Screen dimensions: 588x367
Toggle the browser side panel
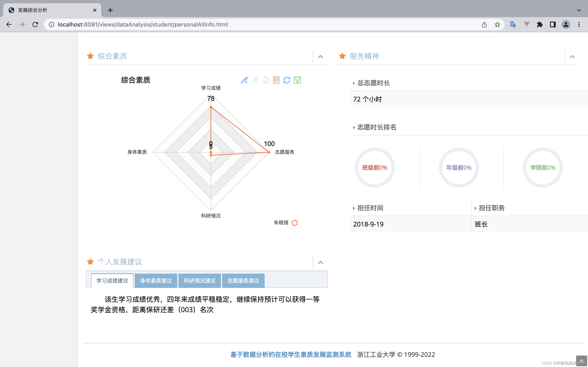(553, 24)
